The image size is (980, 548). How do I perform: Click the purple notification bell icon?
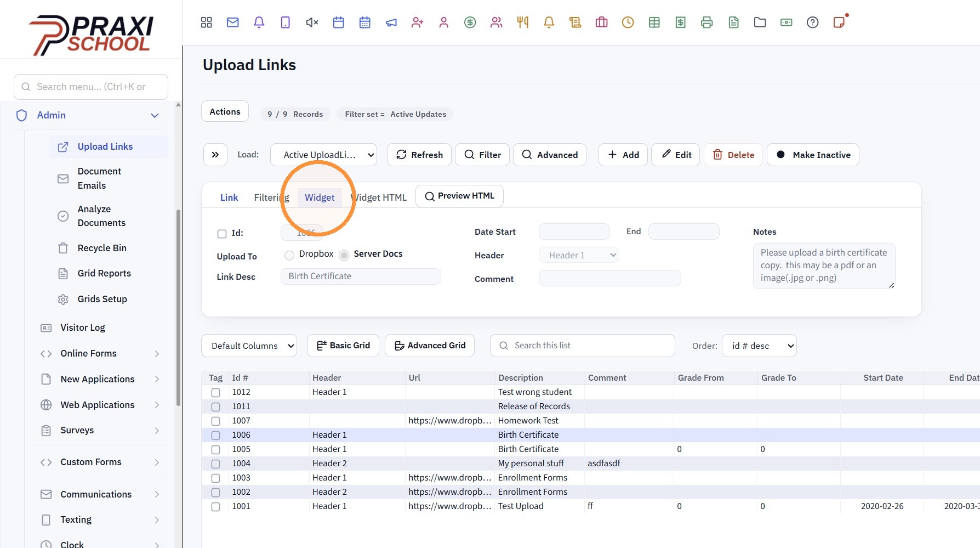[259, 22]
